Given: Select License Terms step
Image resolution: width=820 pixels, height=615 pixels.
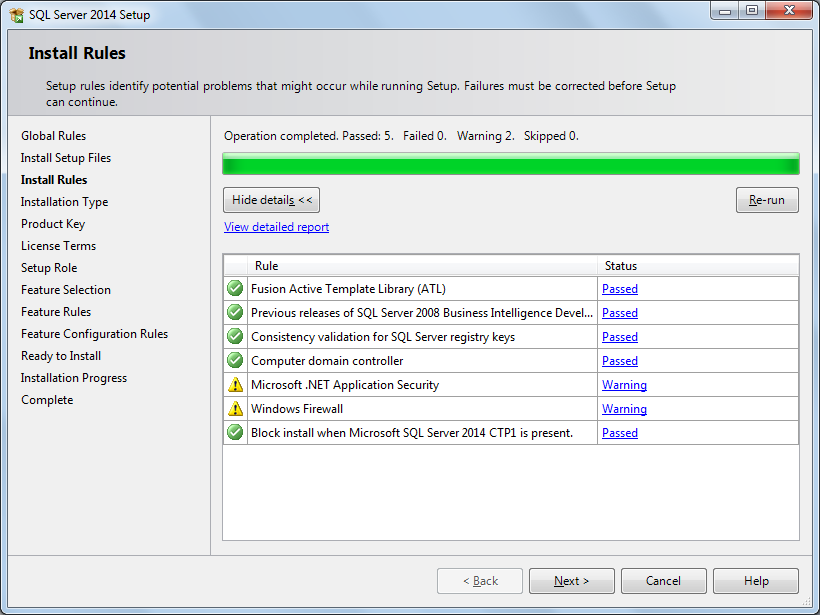Looking at the screenshot, I should tap(59, 246).
